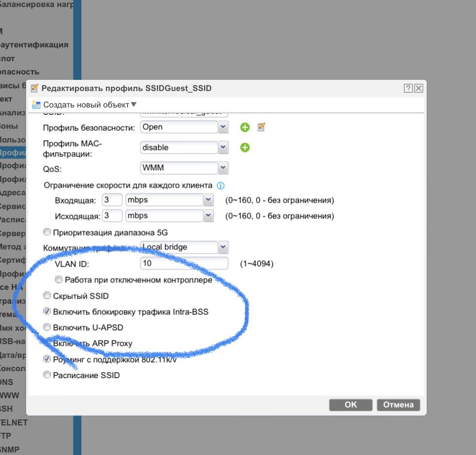Open the Создать новый объект menu
476x455 pixels.
(x=90, y=105)
